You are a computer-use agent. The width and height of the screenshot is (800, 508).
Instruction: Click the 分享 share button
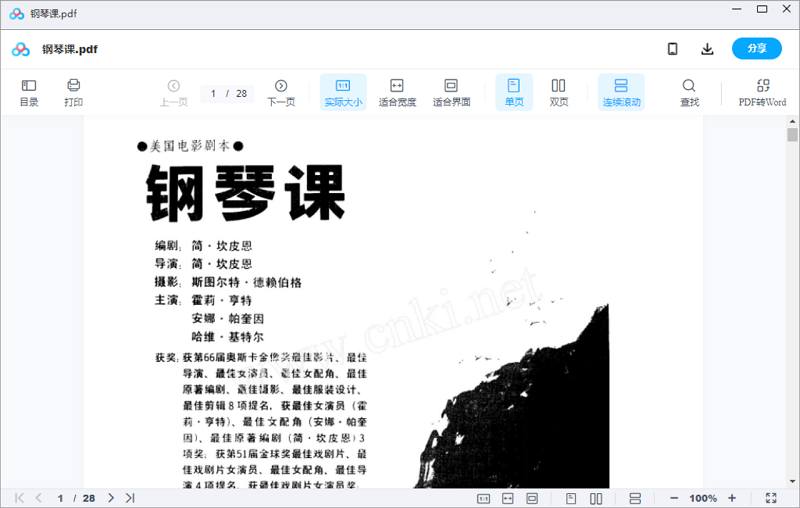757,49
